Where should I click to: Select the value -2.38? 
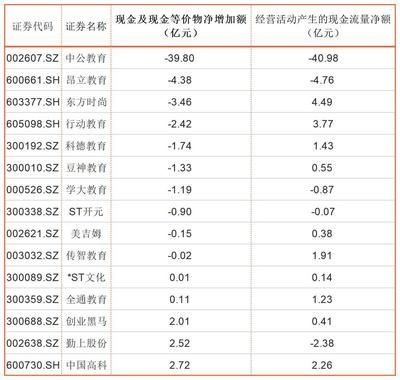coord(322,343)
